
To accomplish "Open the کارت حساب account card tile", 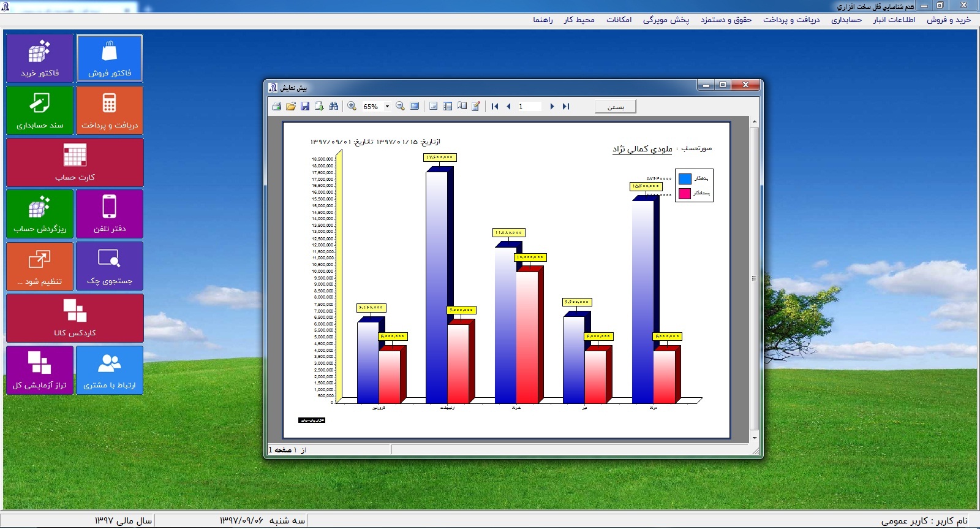I will pos(75,162).
